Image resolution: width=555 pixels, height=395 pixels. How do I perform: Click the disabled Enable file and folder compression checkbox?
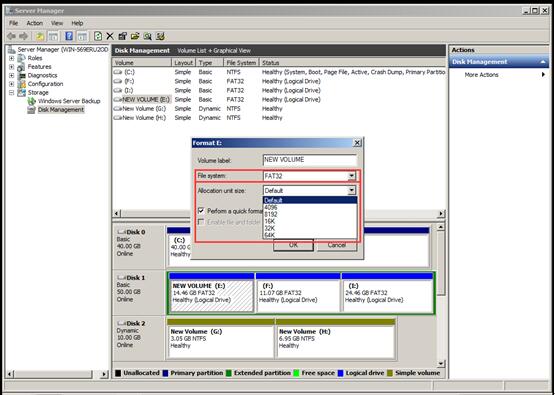click(x=201, y=222)
